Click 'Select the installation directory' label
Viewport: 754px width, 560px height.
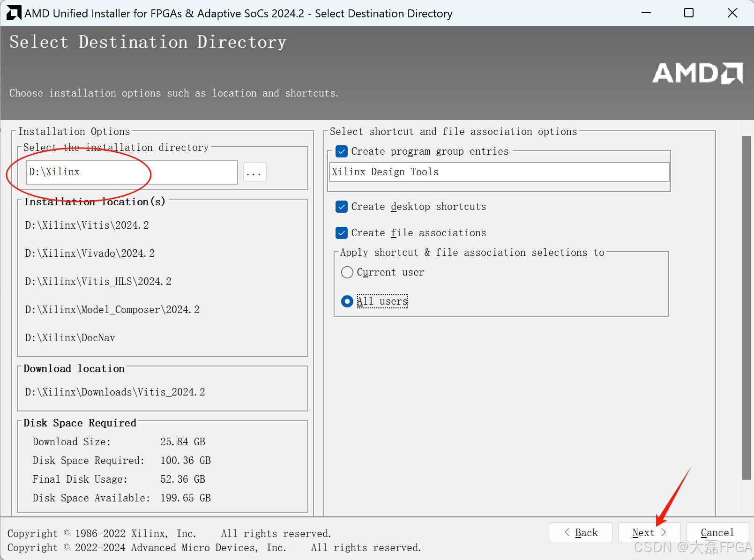[116, 148]
